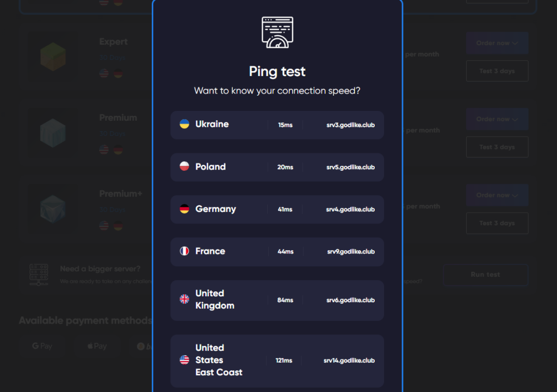Select srv14.godlike.club server address
Image resolution: width=557 pixels, height=392 pixels.
click(349, 360)
